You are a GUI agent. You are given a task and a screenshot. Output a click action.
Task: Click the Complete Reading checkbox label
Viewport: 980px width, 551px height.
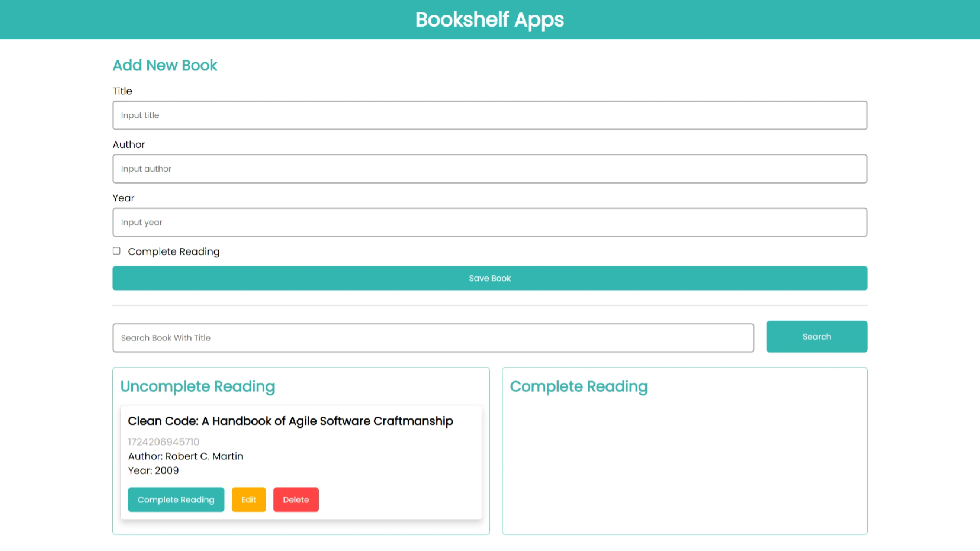[x=174, y=252]
